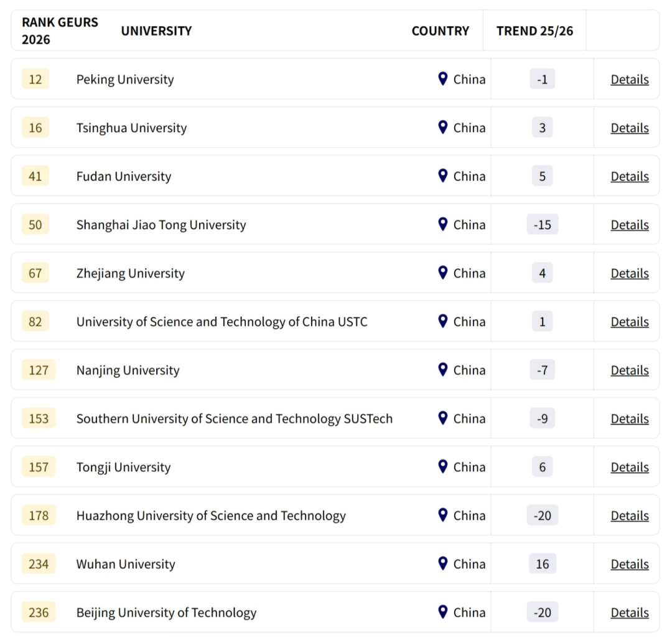Select the location pin beside Wuhan University
The width and height of the screenshot is (672, 643).
442,564
